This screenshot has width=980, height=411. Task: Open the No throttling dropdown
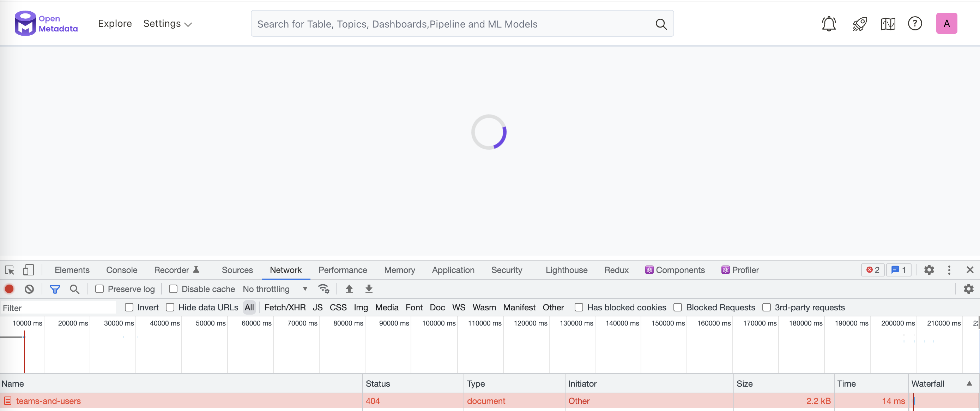coord(276,289)
